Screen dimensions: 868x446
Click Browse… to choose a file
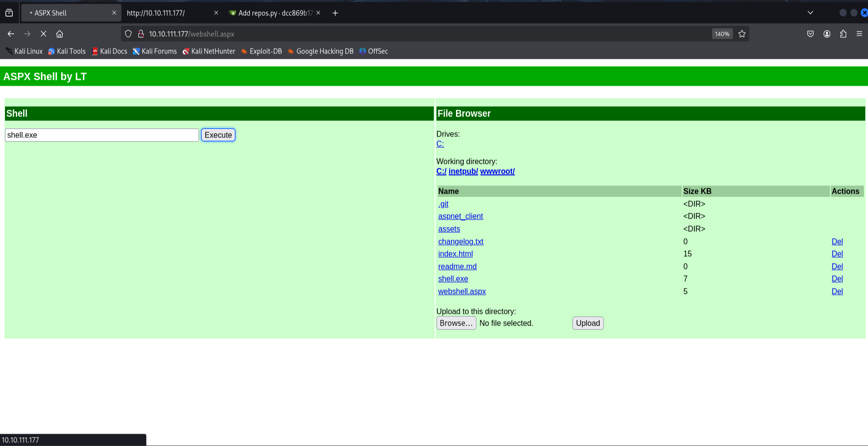pos(456,323)
